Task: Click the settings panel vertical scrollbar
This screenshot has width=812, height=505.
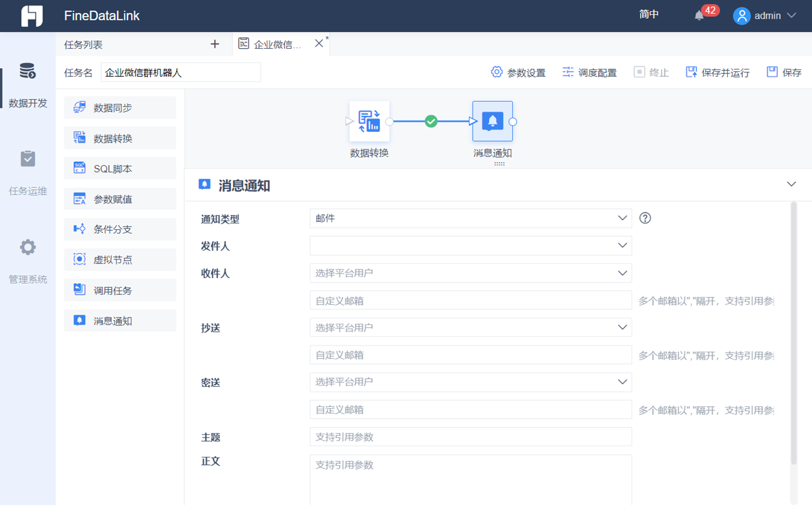Action: click(x=794, y=332)
